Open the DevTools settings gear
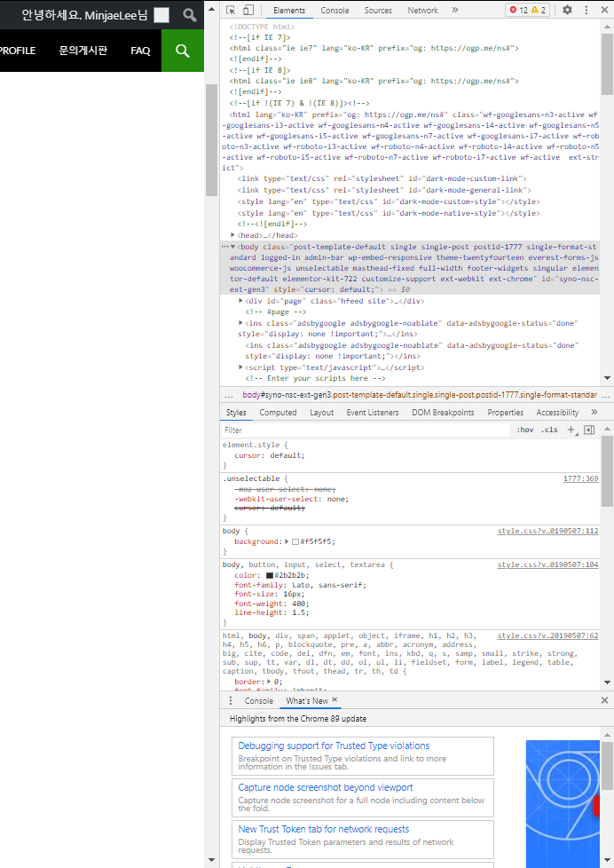 (568, 10)
